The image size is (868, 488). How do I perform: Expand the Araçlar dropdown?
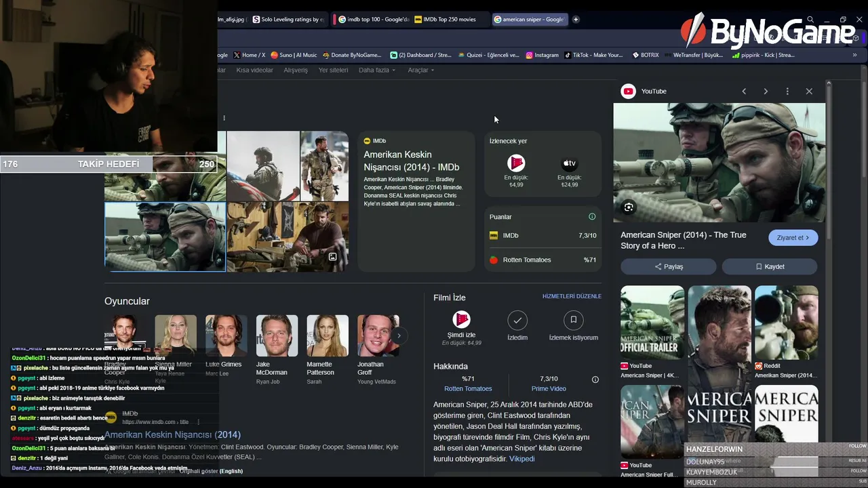(420, 70)
